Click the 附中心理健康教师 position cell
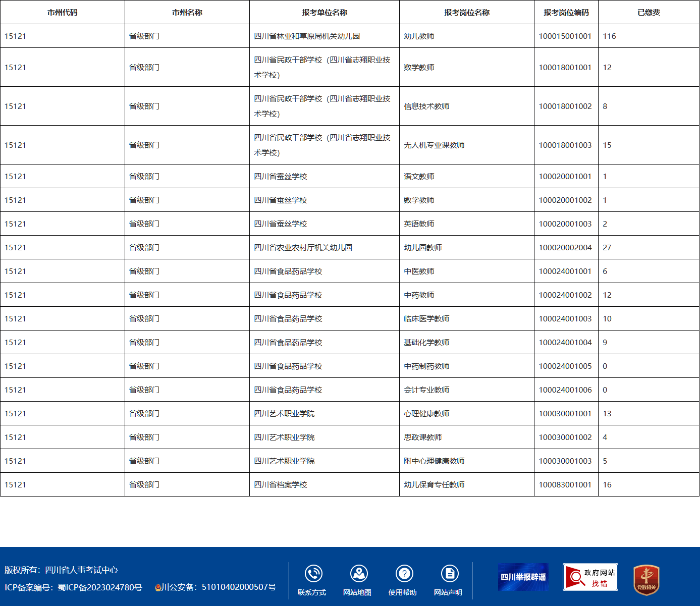The height and width of the screenshot is (606, 700). (x=434, y=461)
